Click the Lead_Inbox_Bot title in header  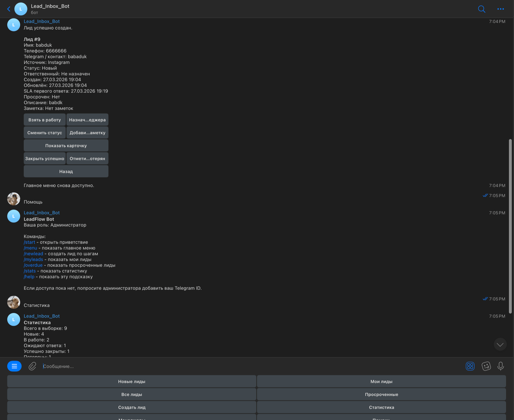click(50, 6)
